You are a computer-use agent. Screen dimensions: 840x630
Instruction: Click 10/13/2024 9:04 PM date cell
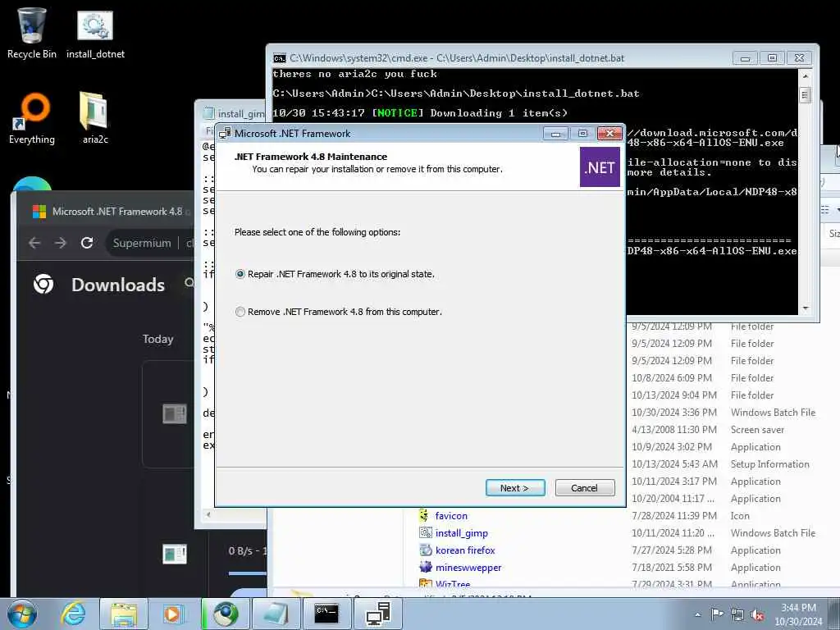[674, 395]
